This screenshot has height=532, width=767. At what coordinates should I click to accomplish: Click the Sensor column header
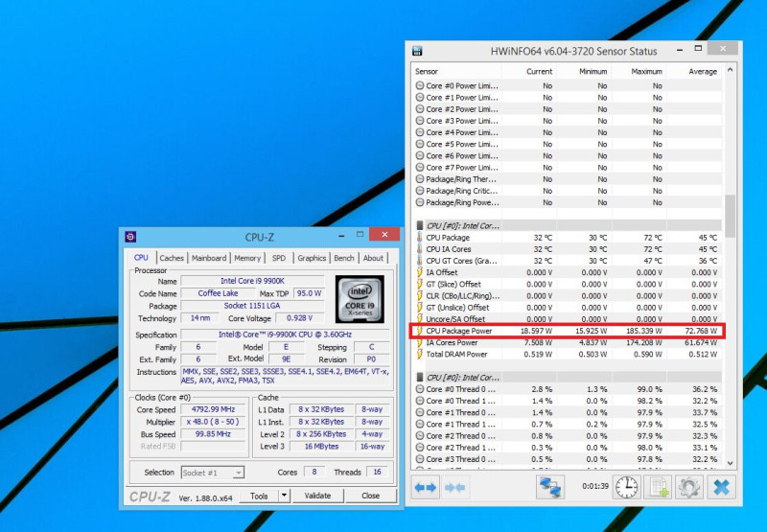[456, 71]
